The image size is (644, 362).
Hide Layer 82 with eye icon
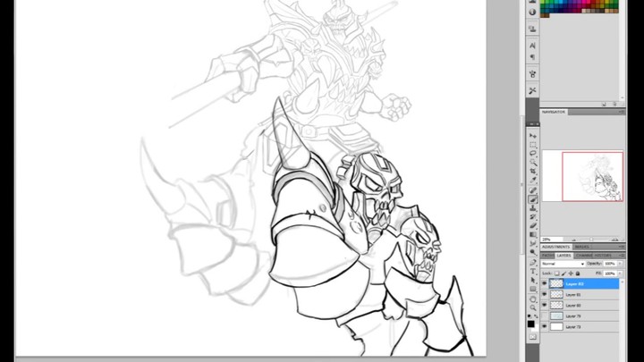545,283
